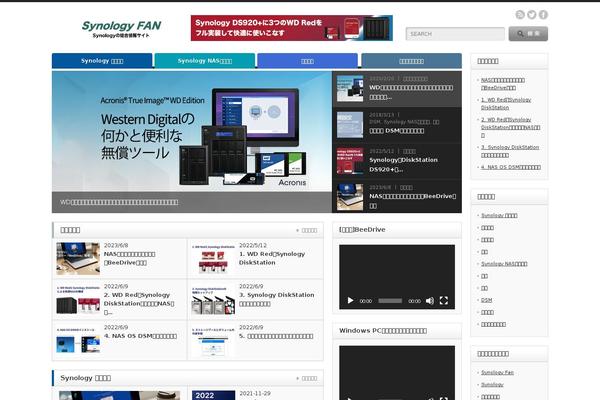The width and height of the screenshot is (600, 400).
Task: Mute the BeeDrive video
Action: pyautogui.click(x=430, y=301)
